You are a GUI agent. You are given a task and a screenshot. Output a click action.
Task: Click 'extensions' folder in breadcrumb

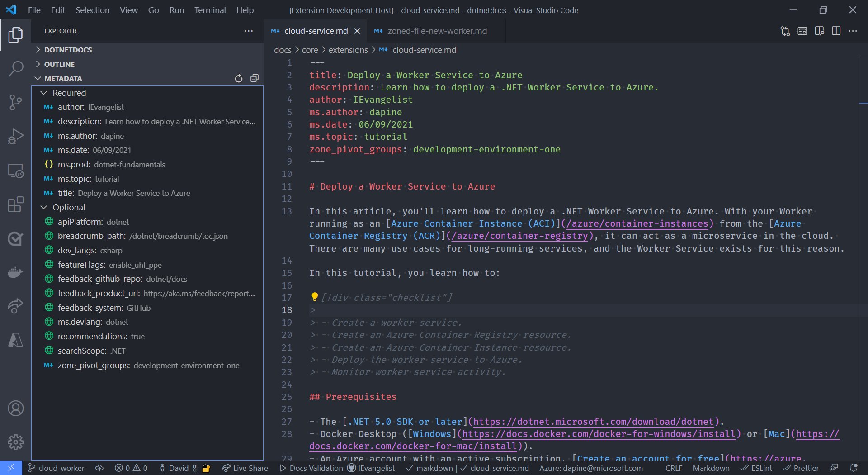pyautogui.click(x=348, y=50)
